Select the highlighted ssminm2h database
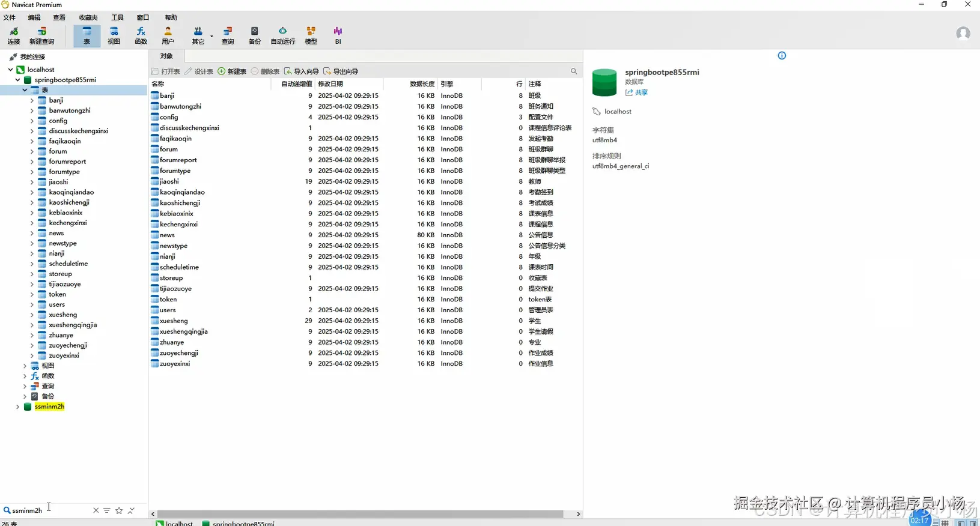The width and height of the screenshot is (980, 526). click(x=49, y=407)
